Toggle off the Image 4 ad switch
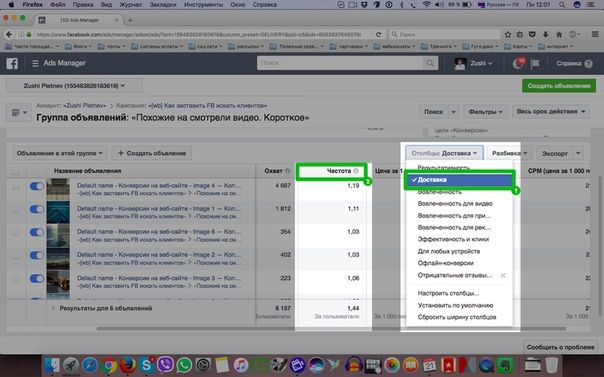Viewport: 604px width, 377px height. 37,186
